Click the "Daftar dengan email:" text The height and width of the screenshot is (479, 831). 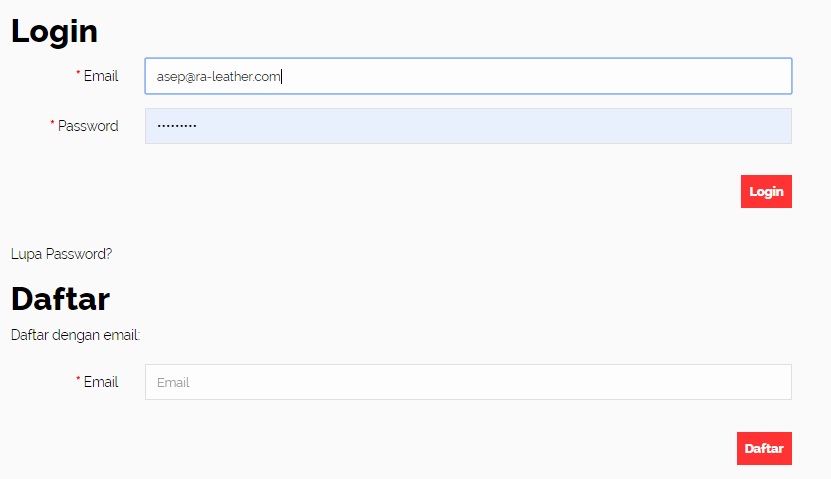click(x=75, y=335)
